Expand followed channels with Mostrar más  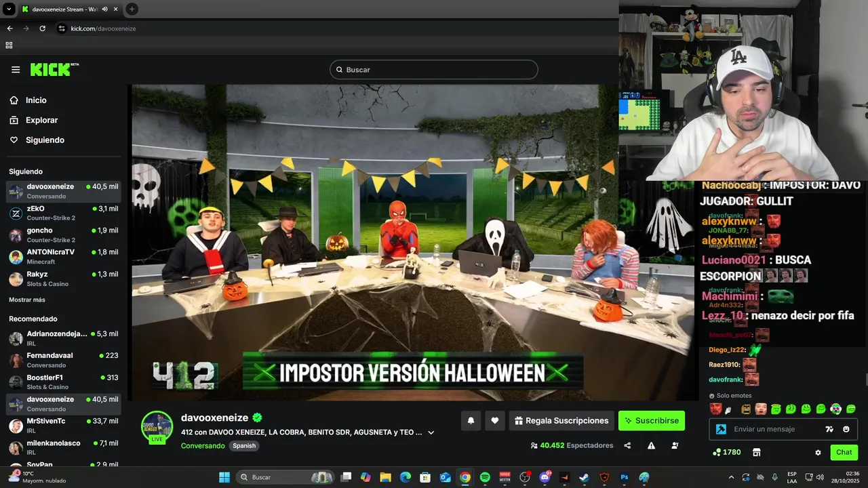(27, 300)
